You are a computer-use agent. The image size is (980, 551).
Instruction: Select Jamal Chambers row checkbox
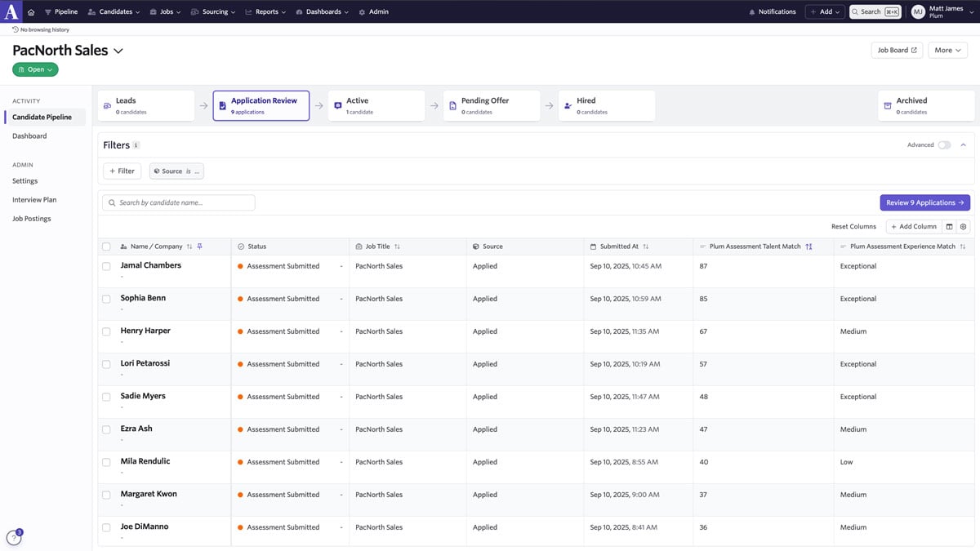click(106, 266)
